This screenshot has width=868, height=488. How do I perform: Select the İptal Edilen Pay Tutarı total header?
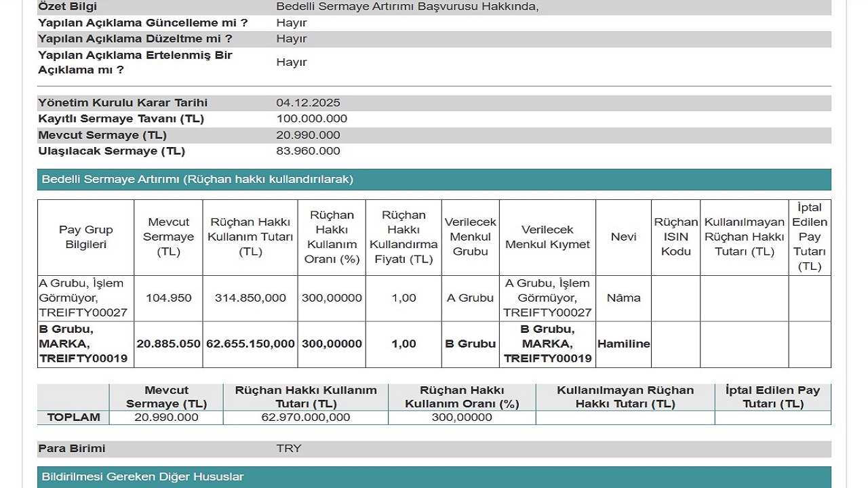click(772, 397)
